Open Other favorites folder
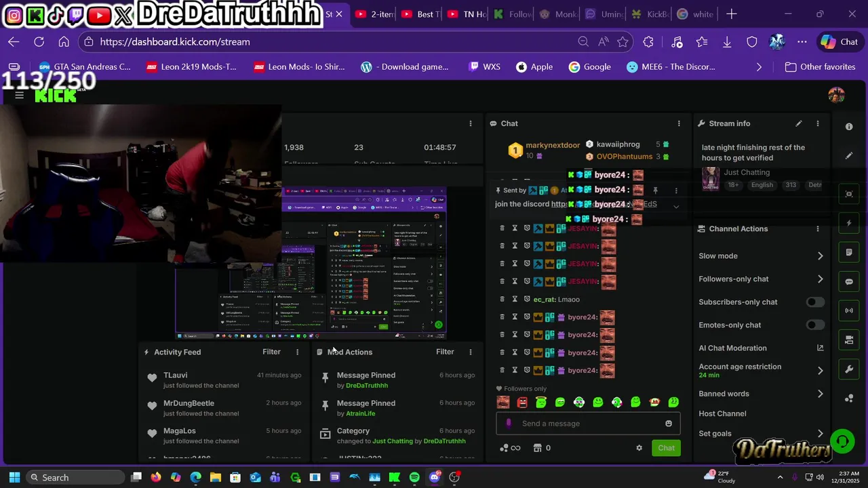Viewport: 868px width, 488px height. pyautogui.click(x=820, y=67)
